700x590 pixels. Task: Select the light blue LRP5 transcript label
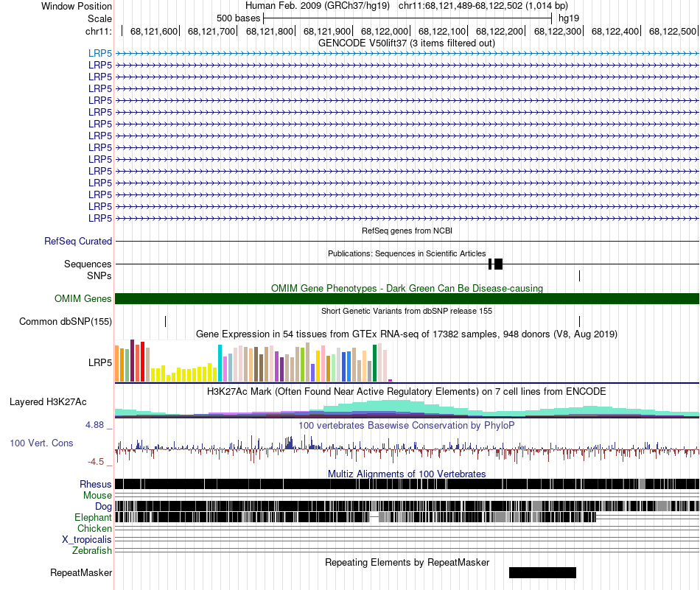(100, 53)
